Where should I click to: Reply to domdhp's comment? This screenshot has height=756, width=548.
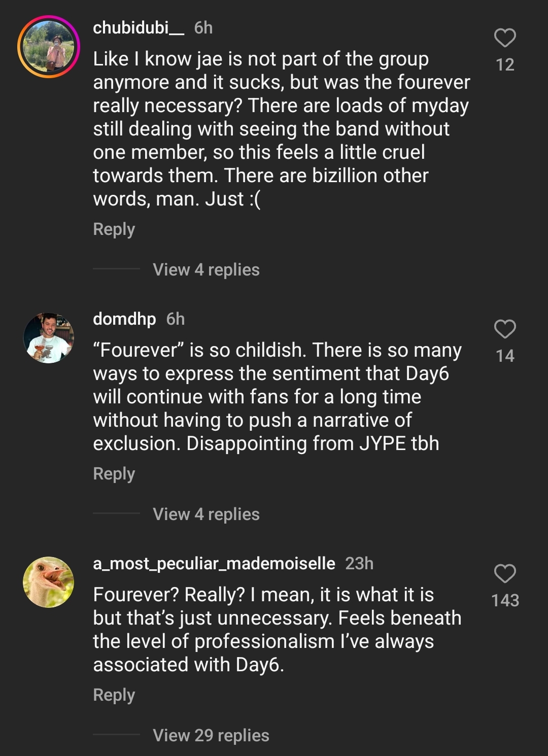coord(114,474)
